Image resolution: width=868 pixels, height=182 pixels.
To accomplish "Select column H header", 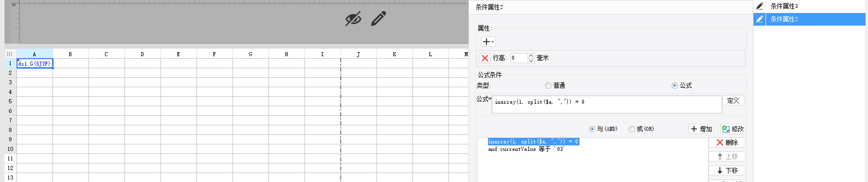I will pyautogui.click(x=286, y=54).
